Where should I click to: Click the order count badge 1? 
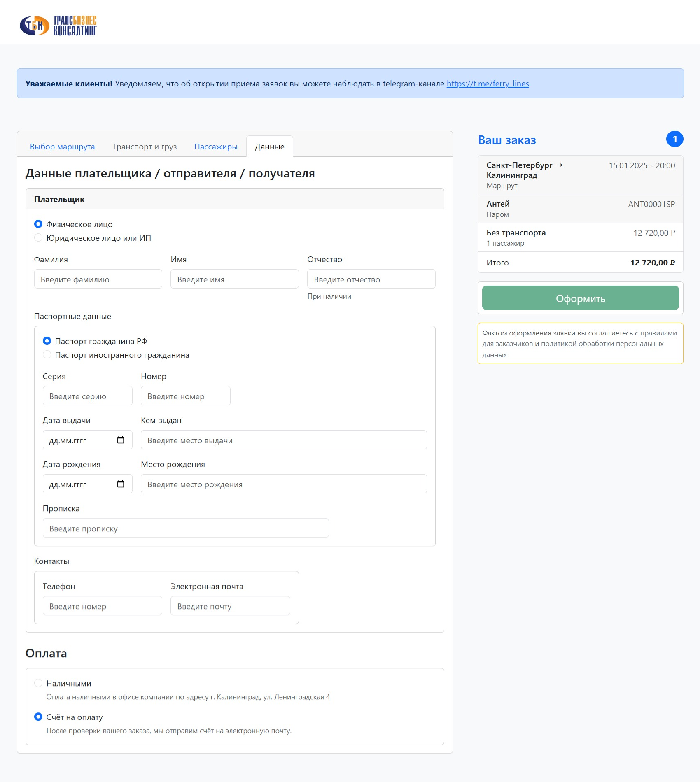[x=674, y=139]
